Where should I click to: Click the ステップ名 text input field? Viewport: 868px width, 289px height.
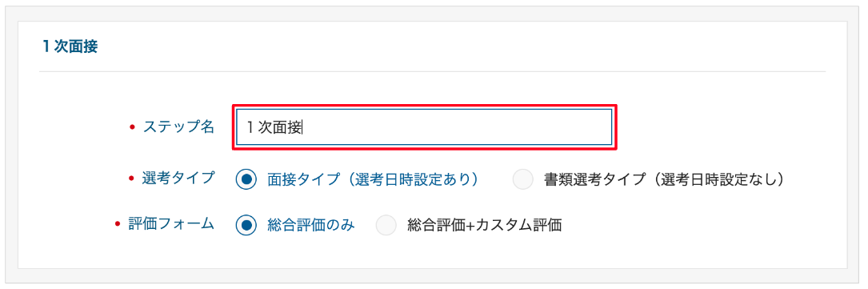coord(424,127)
